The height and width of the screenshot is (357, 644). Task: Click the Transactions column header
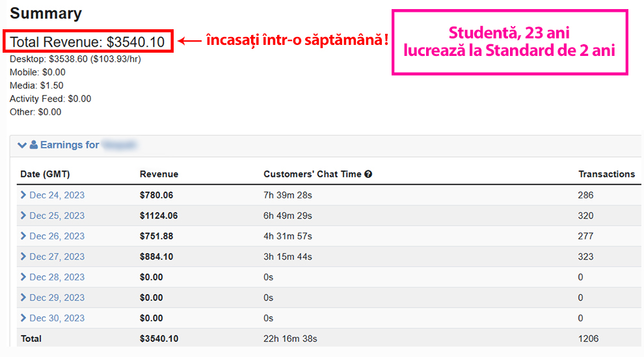(607, 174)
